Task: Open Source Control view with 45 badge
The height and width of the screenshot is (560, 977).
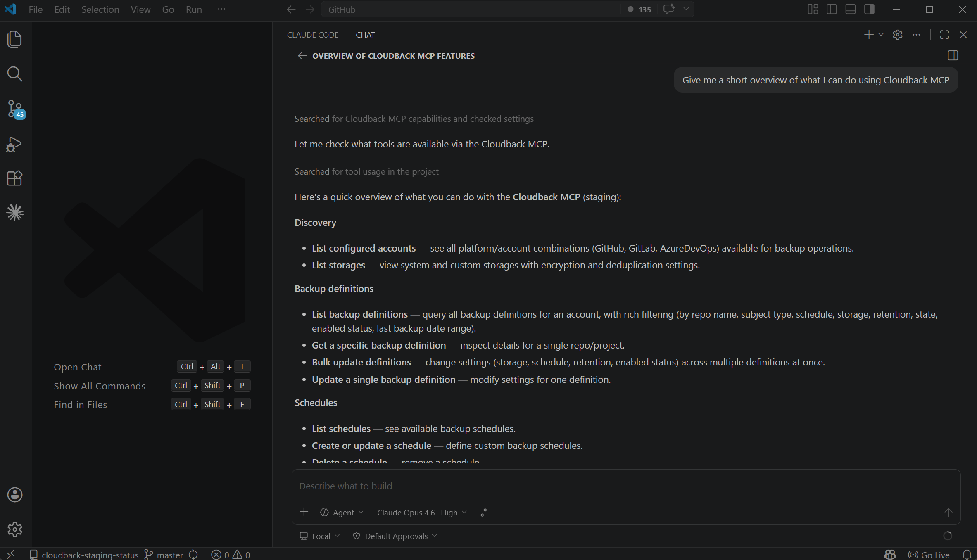Action: pyautogui.click(x=16, y=109)
